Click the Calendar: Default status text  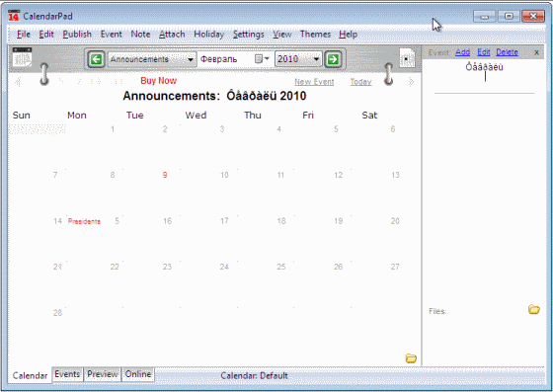pyautogui.click(x=255, y=376)
